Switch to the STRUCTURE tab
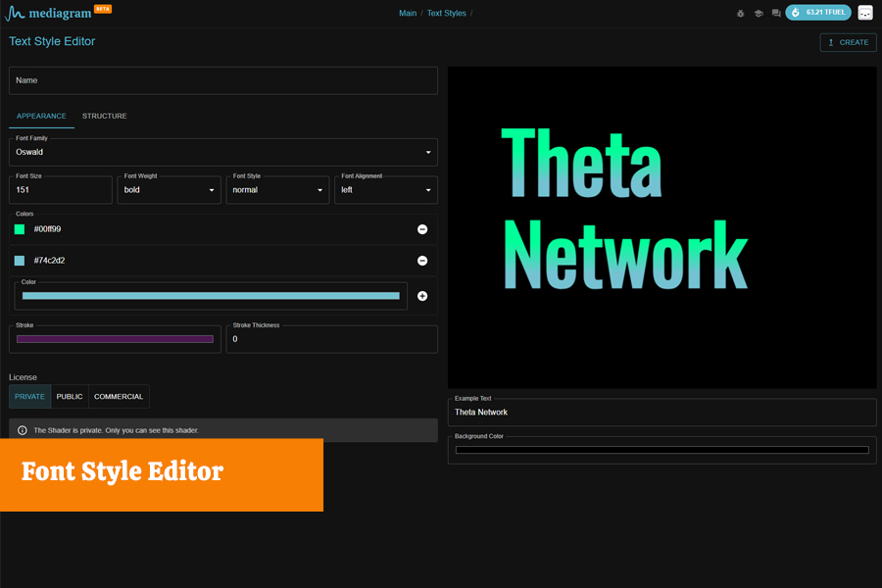The image size is (882, 588). click(104, 116)
